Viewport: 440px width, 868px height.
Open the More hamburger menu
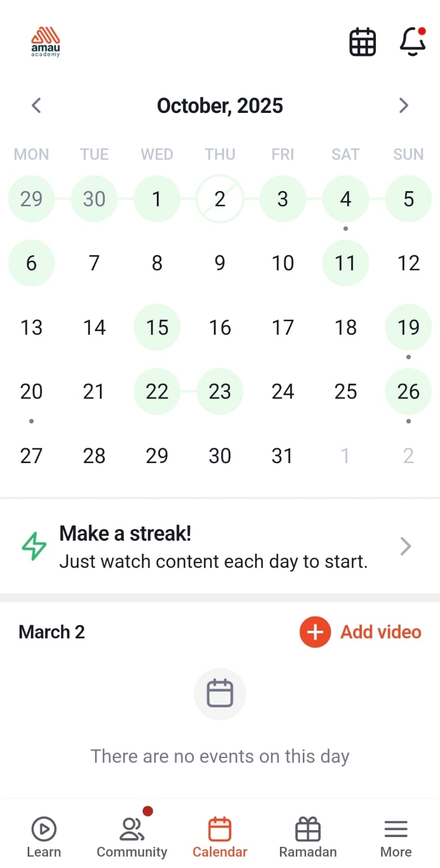396,829
